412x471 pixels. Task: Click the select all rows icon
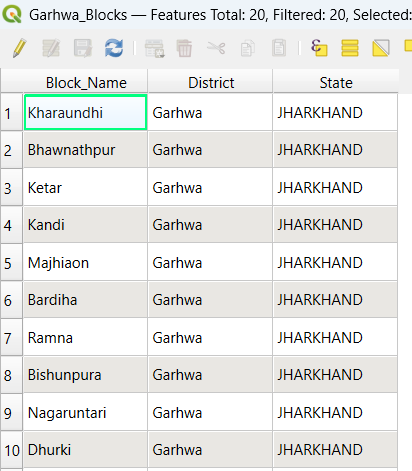click(350, 48)
